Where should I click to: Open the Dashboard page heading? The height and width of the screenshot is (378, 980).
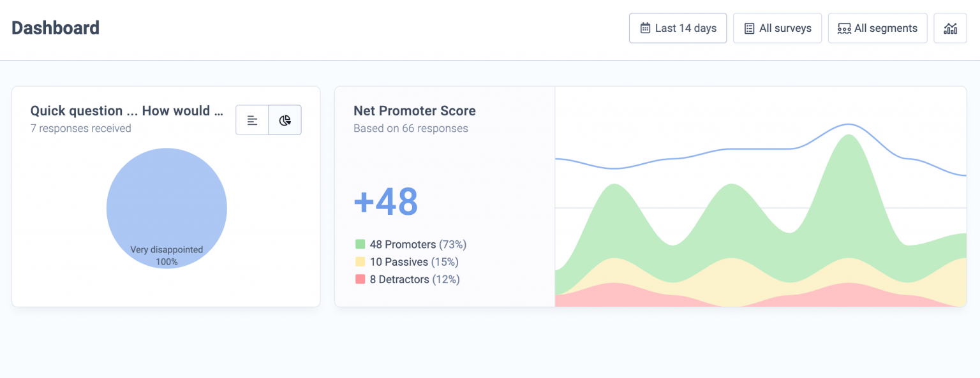point(55,27)
